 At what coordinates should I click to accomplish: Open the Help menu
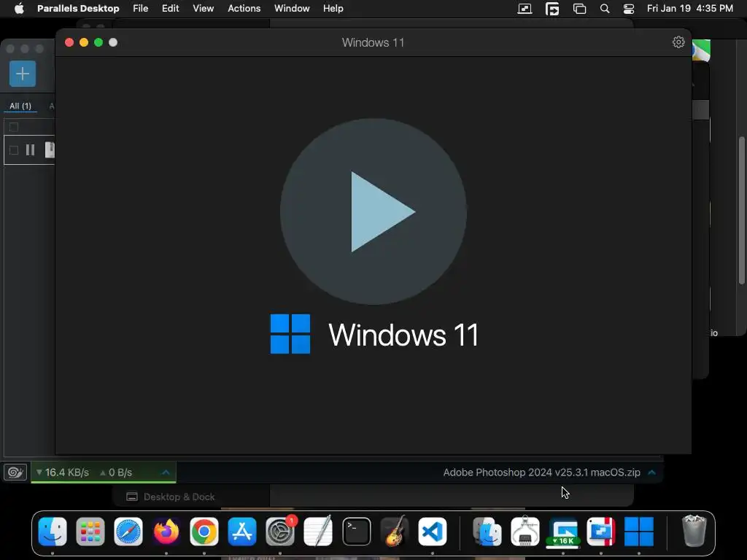[x=333, y=9]
